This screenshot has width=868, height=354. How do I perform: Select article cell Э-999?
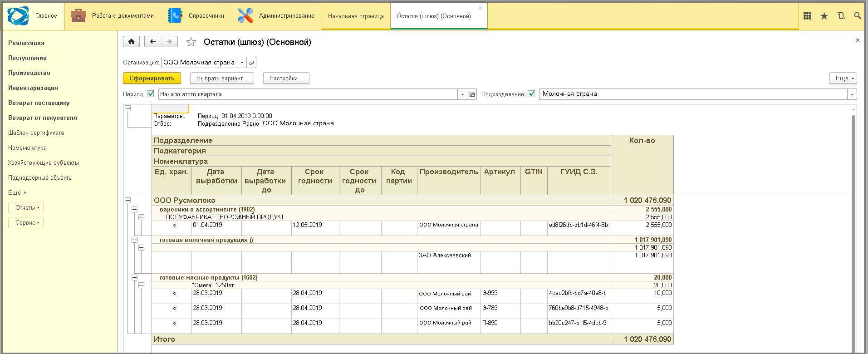500,296
